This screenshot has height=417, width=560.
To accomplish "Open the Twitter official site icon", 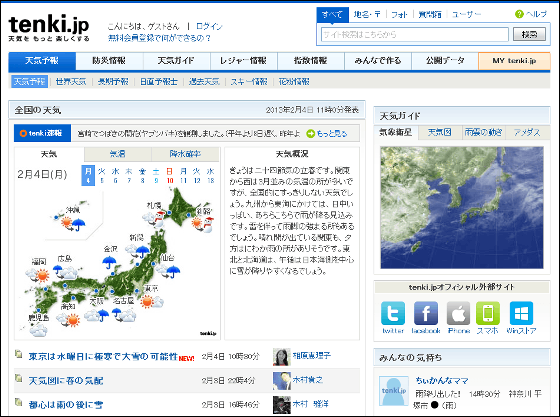I will pos(393,313).
